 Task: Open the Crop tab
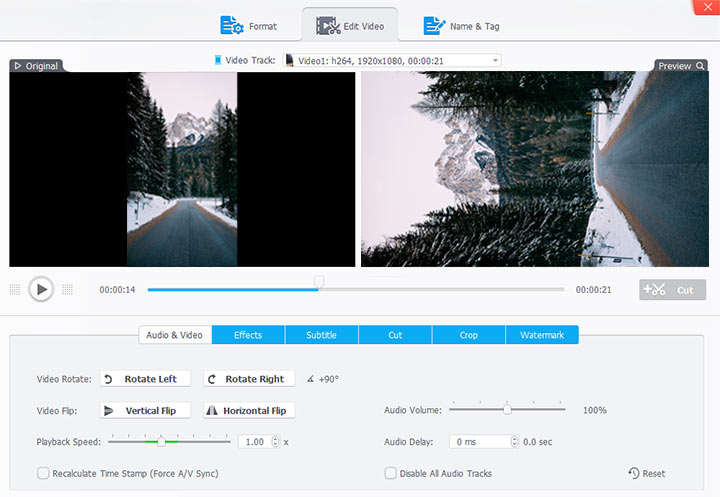468,335
